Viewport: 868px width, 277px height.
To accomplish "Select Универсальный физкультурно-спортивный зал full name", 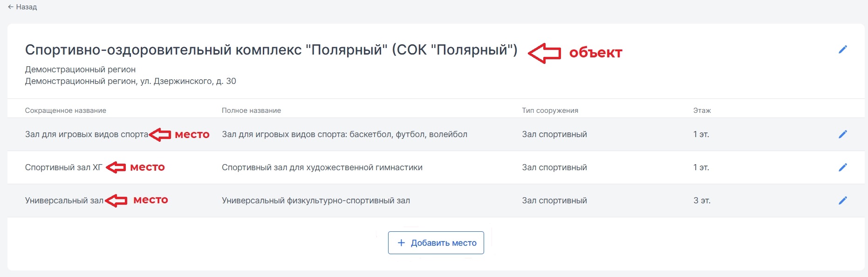I will click(316, 201).
